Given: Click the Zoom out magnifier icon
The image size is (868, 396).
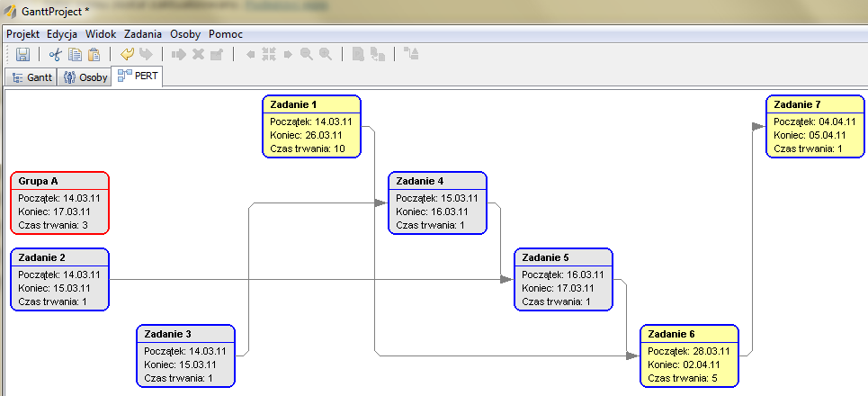Looking at the screenshot, I should [307, 54].
